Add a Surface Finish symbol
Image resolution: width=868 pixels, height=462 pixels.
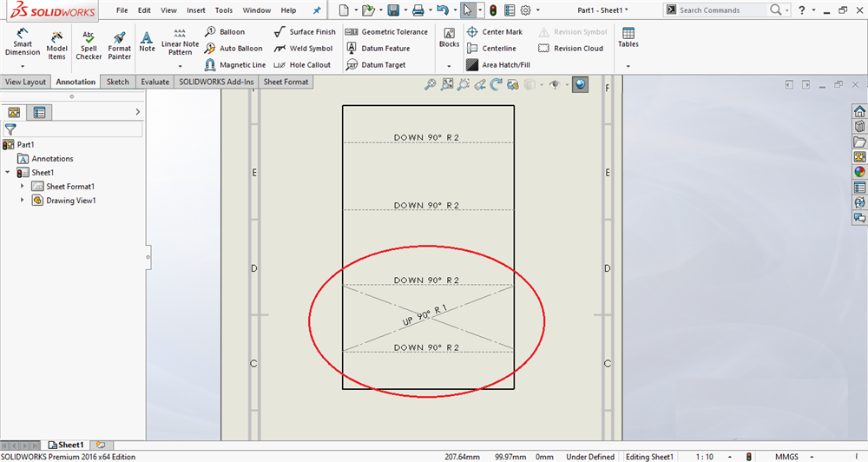click(x=305, y=31)
